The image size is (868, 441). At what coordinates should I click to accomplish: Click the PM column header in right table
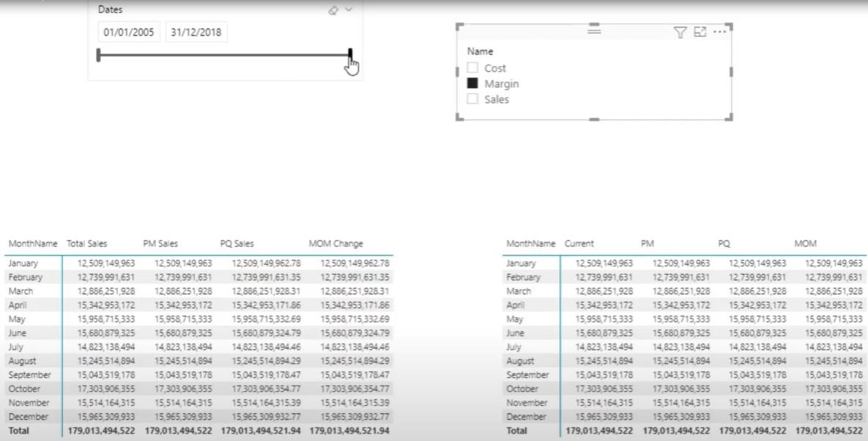pos(647,243)
